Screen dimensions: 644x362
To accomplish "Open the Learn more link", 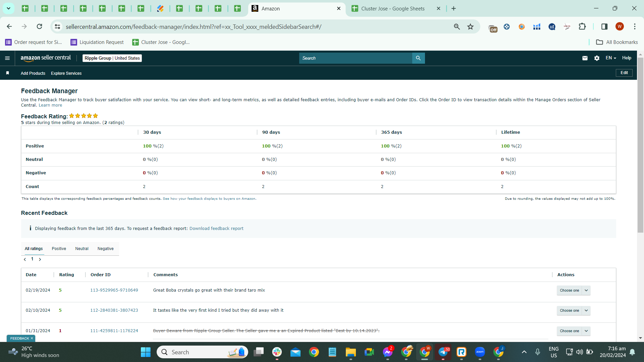I will [x=50, y=105].
